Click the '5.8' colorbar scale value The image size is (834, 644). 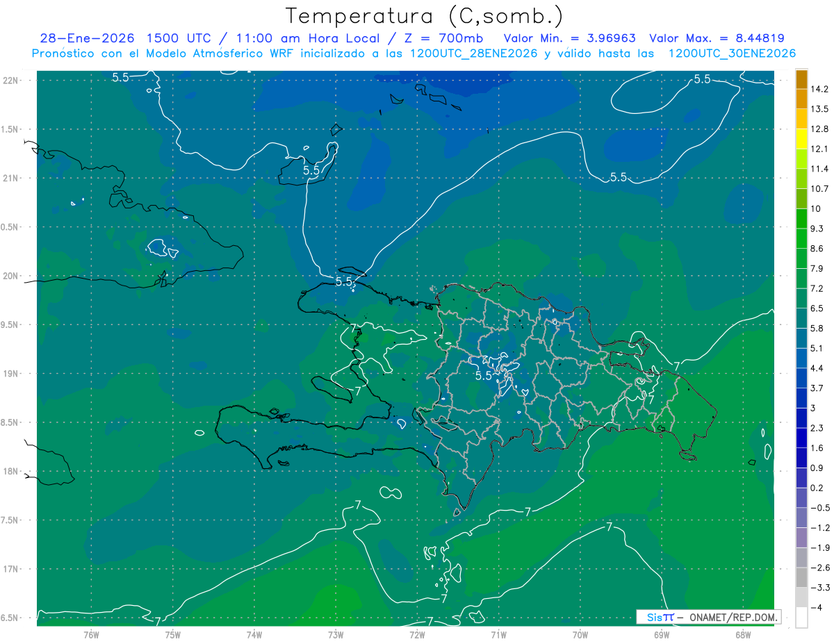click(x=818, y=328)
